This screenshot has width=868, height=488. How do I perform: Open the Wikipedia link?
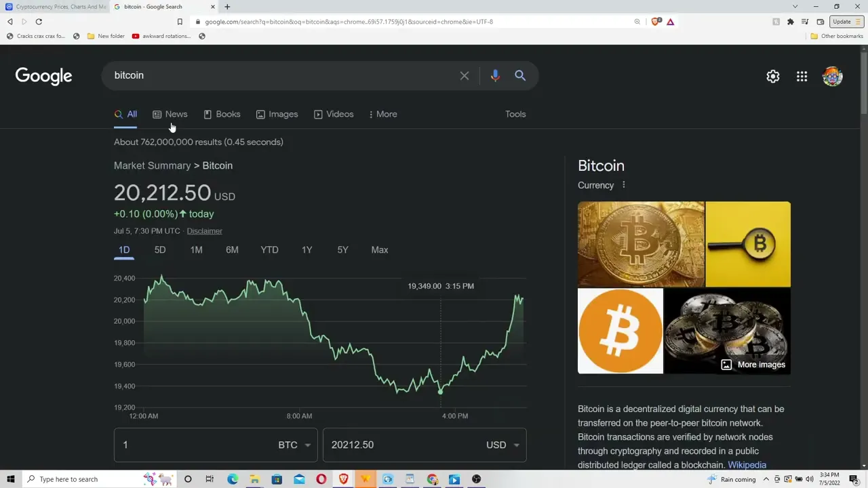coord(747,465)
